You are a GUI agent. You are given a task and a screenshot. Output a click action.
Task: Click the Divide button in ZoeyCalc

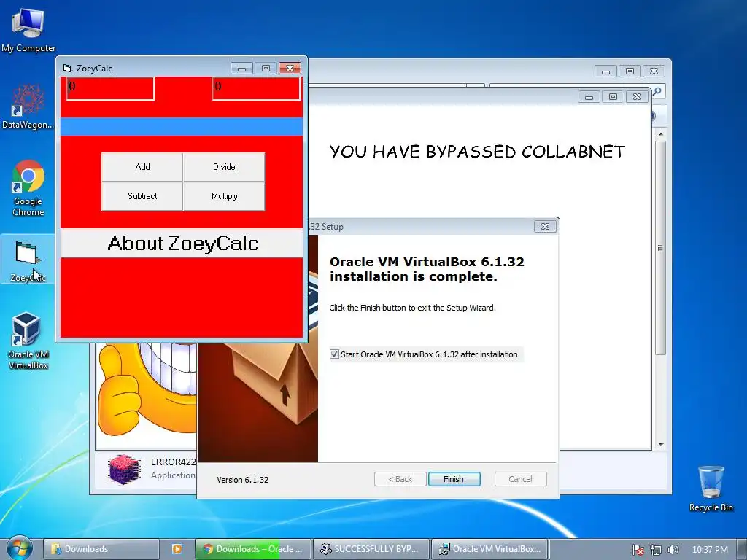pos(224,167)
